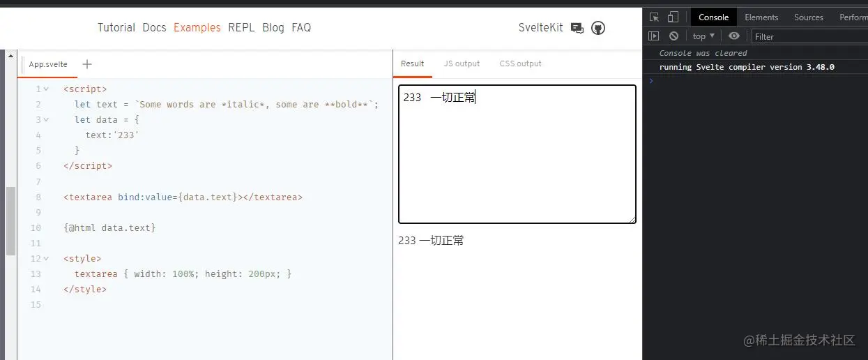Switch to the CSS output tab

520,63
